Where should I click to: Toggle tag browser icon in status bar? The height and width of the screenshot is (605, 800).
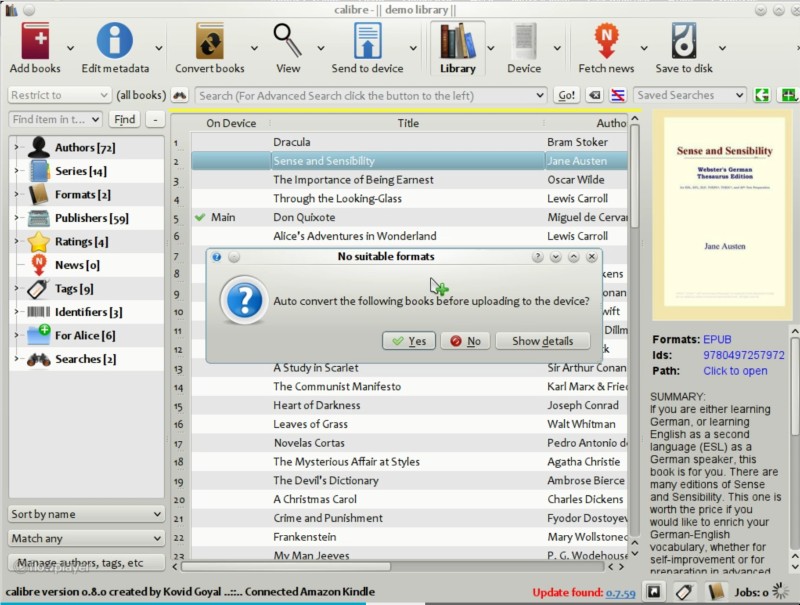coord(684,592)
